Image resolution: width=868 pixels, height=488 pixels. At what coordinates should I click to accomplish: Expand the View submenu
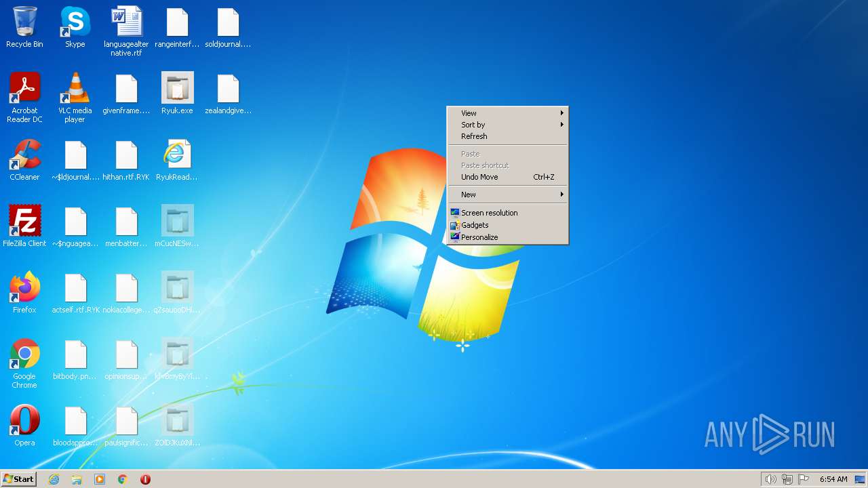507,113
